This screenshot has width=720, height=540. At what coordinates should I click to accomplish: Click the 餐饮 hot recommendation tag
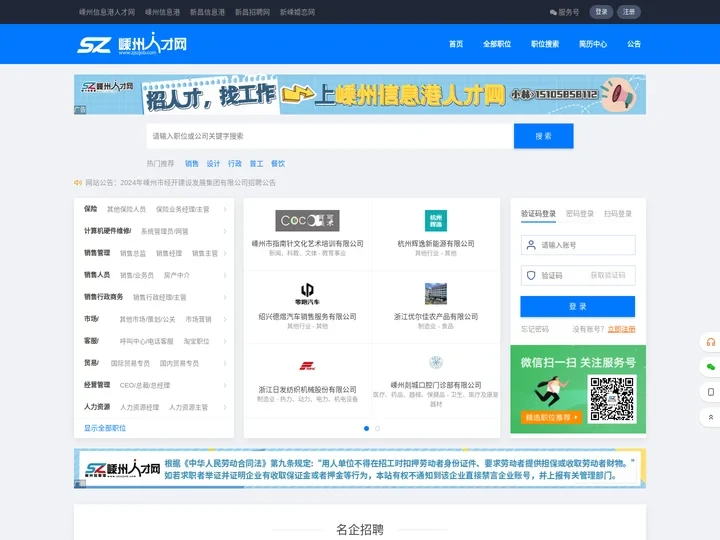tap(278, 163)
